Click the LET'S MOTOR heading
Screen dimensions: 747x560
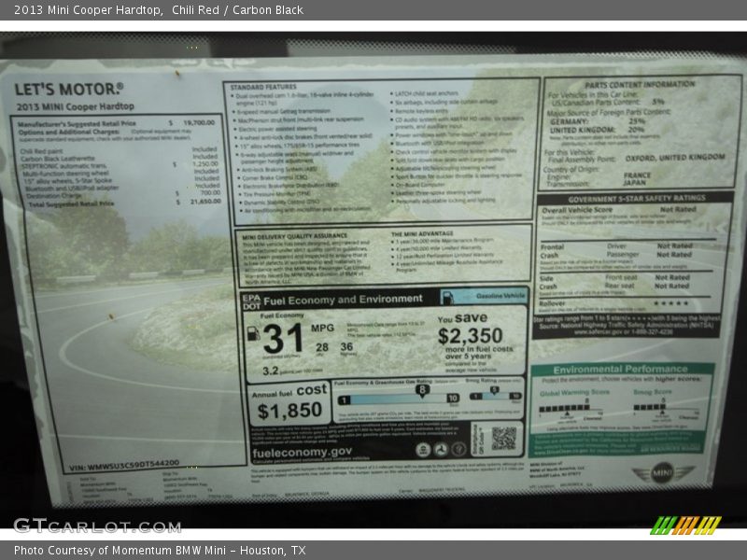click(x=69, y=89)
